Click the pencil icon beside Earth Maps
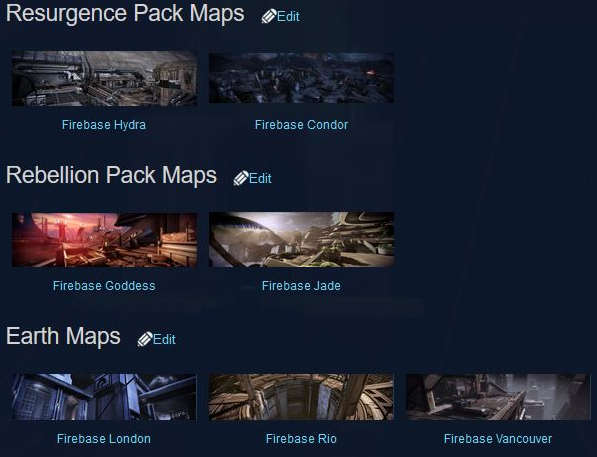 click(145, 339)
